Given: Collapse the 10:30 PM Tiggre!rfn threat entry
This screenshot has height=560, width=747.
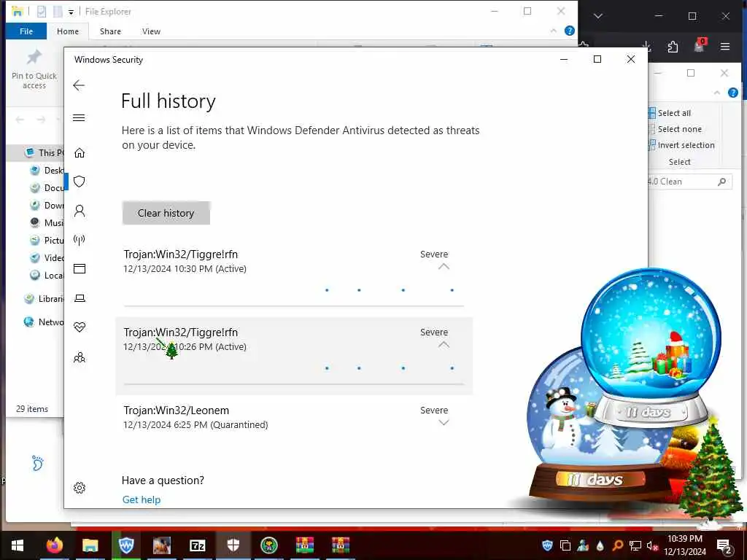Looking at the screenshot, I should click(x=444, y=267).
